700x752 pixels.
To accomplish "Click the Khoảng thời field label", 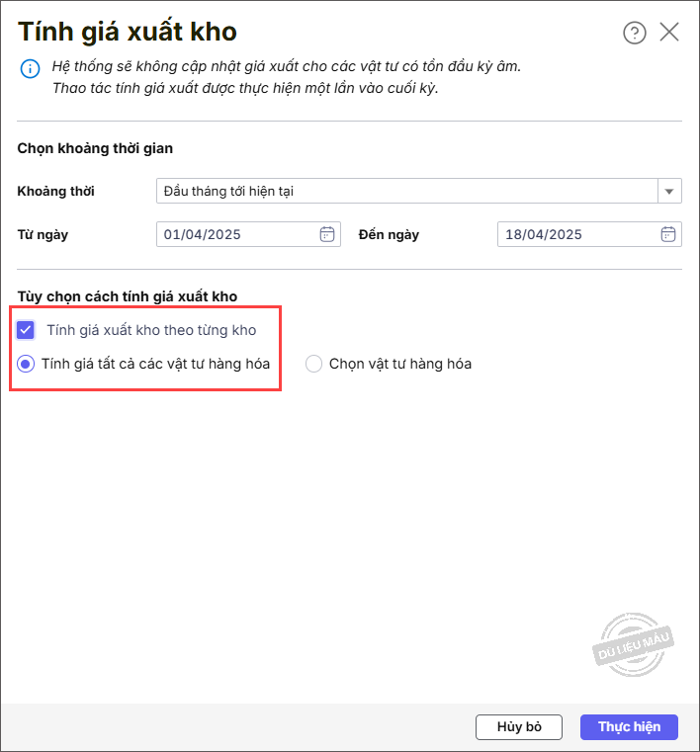I will 56,191.
